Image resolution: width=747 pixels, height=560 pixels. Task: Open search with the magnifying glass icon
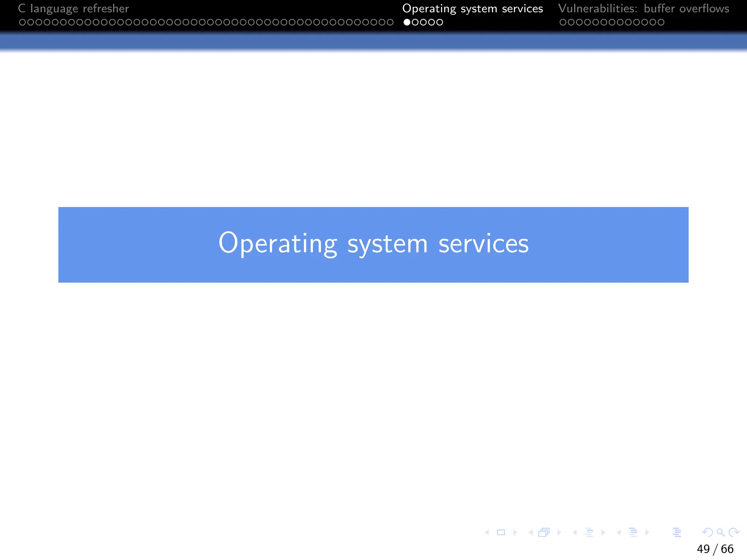[x=721, y=533]
